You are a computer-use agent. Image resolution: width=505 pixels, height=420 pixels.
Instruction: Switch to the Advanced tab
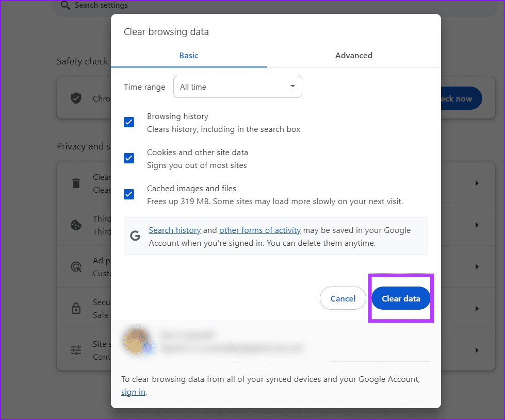(354, 55)
